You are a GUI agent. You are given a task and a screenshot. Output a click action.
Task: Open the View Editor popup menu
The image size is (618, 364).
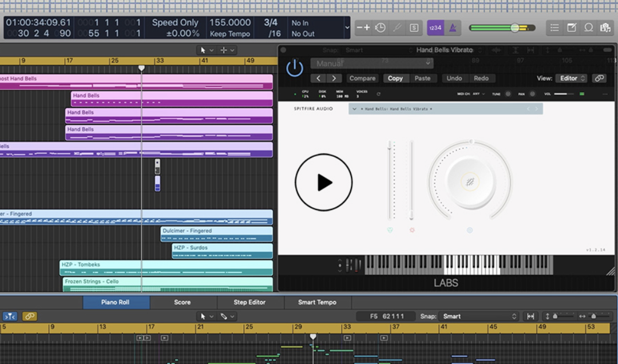tap(572, 78)
